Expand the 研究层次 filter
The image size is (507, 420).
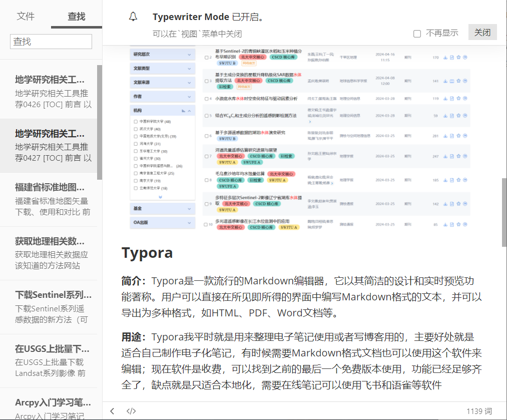tap(163, 55)
